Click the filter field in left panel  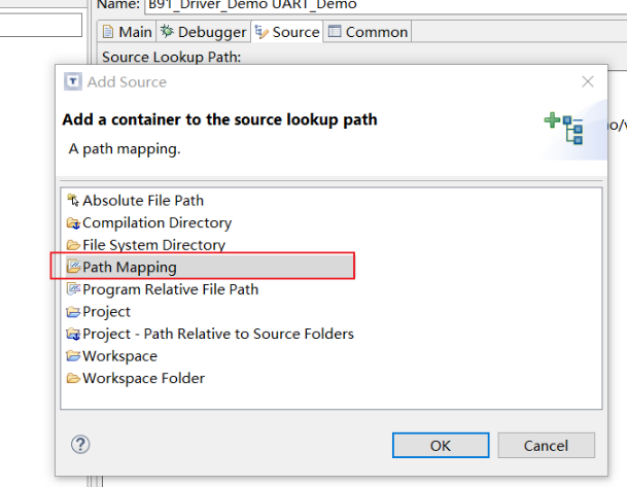click(40, 24)
